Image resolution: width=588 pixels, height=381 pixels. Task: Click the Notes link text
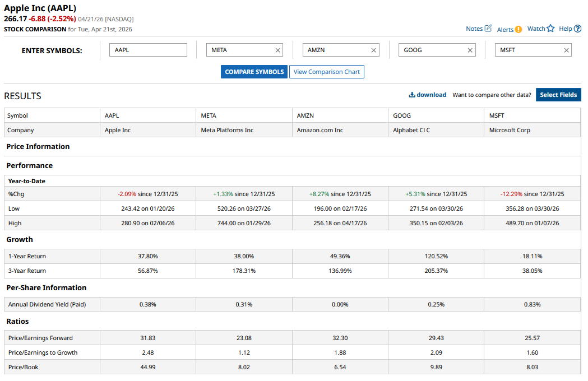(474, 29)
